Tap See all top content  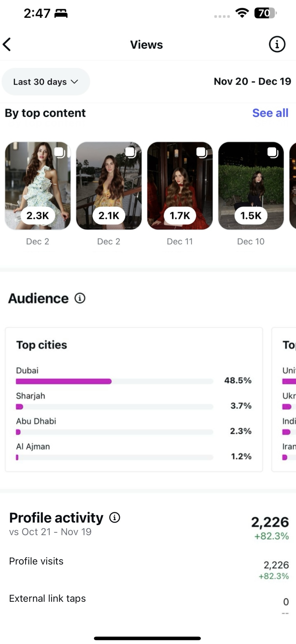[x=270, y=113]
